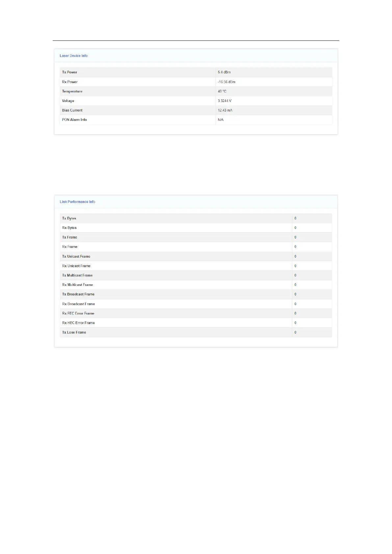
Task: Click the 12.43 mA bias current value
Action: click(x=225, y=110)
